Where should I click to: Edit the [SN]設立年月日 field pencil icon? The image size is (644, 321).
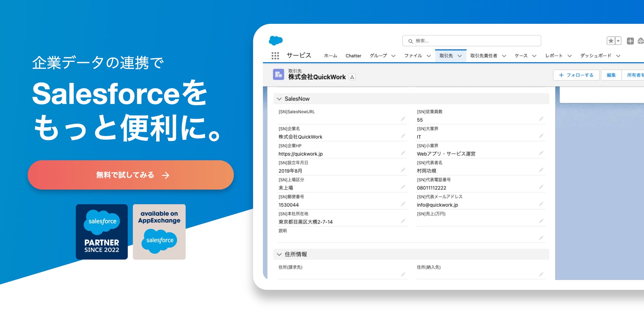point(403,170)
